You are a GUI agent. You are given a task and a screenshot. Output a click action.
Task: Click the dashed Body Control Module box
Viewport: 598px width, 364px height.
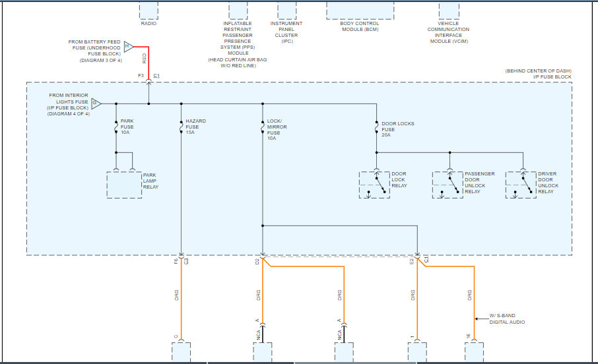tap(360, 11)
